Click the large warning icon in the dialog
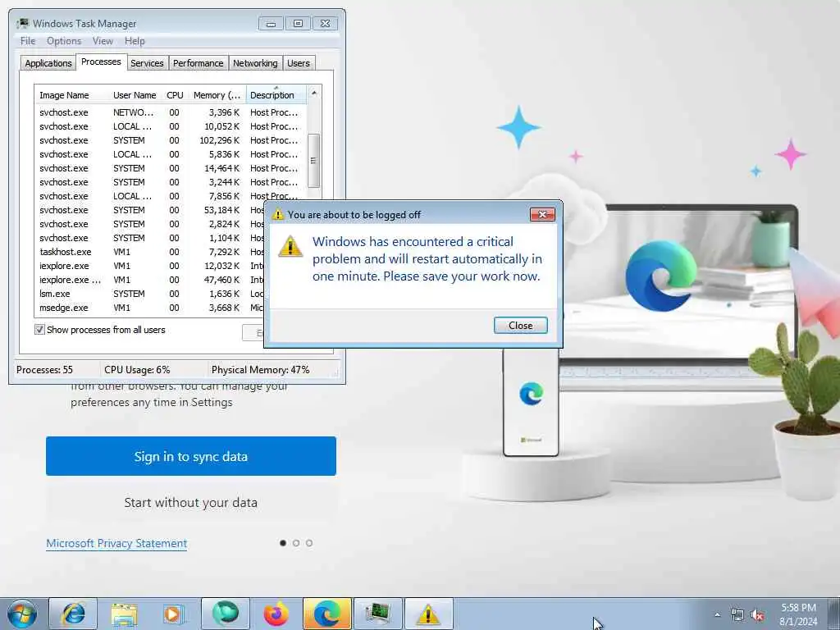The image size is (840, 630). pyautogui.click(x=290, y=246)
